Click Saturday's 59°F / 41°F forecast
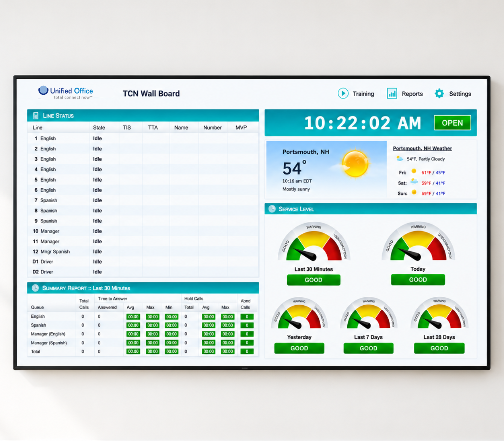Screen dimensions: 504x441 [433, 183]
